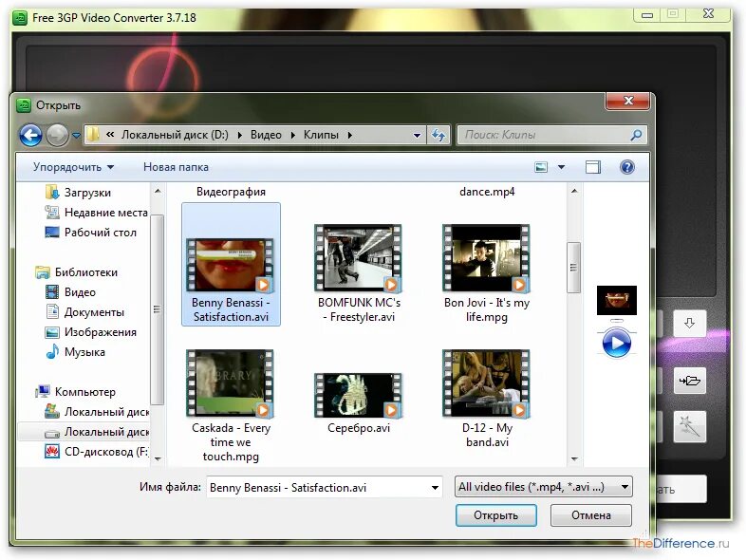Open the Видео library
The image size is (746, 560).
(70, 292)
